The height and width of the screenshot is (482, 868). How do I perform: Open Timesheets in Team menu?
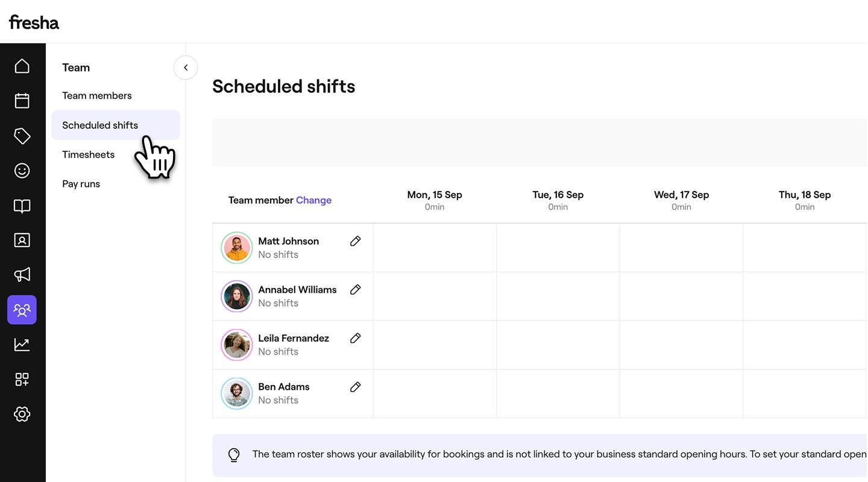click(89, 155)
